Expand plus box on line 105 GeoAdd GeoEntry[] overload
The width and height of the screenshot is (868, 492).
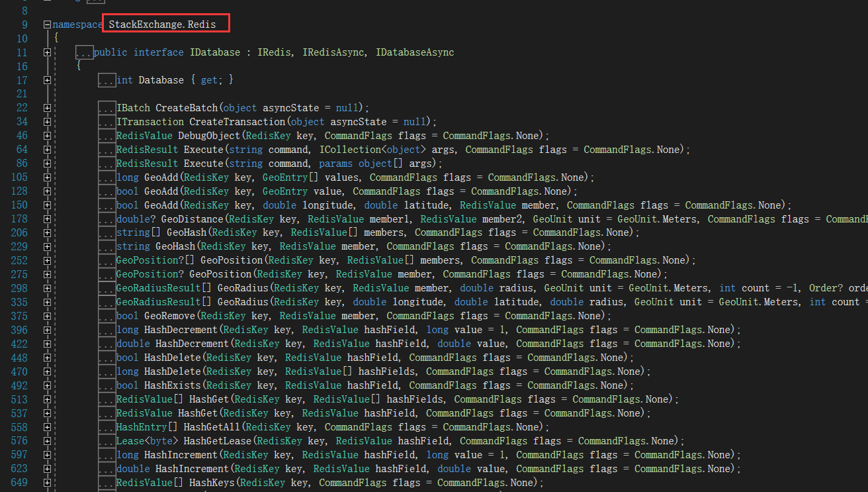click(47, 177)
